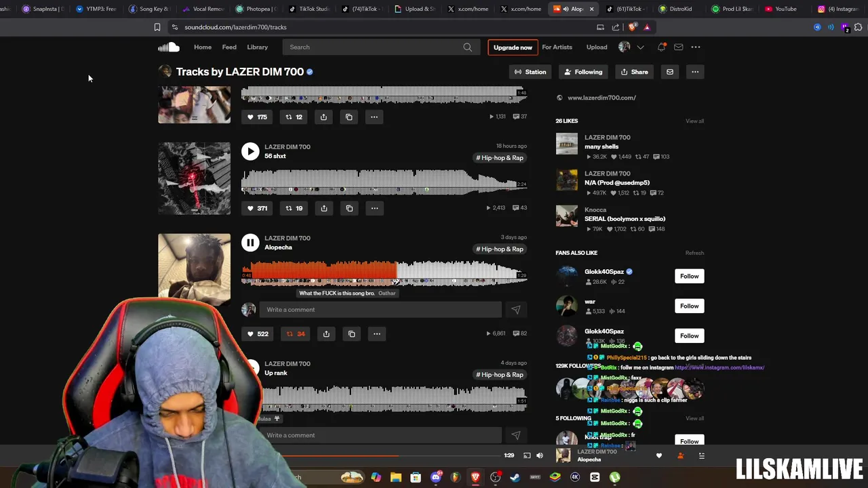Screen dimensions: 868x488
Task: Toggle the Following button for artist
Action: [583, 72]
